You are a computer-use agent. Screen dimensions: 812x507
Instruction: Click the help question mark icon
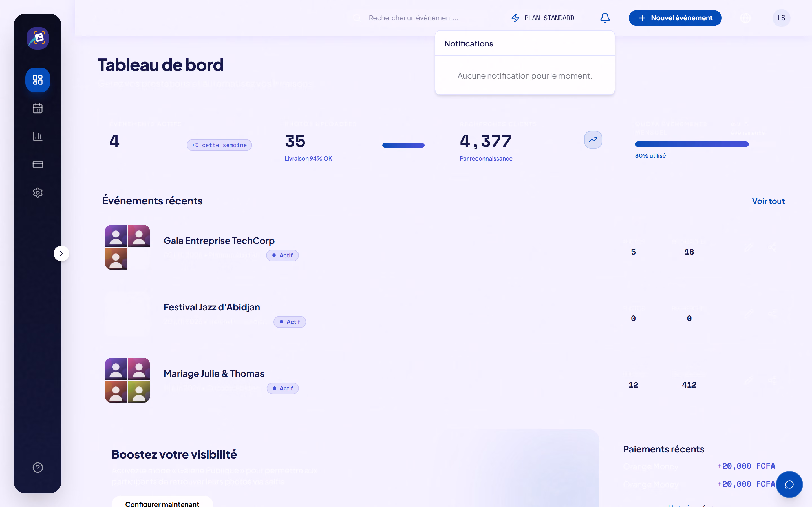click(37, 468)
